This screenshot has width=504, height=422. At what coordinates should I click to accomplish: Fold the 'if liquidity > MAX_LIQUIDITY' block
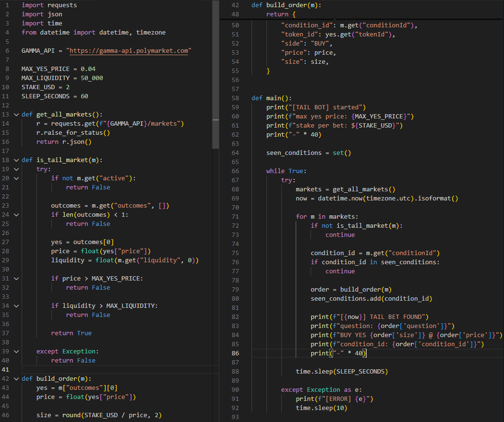point(16,306)
